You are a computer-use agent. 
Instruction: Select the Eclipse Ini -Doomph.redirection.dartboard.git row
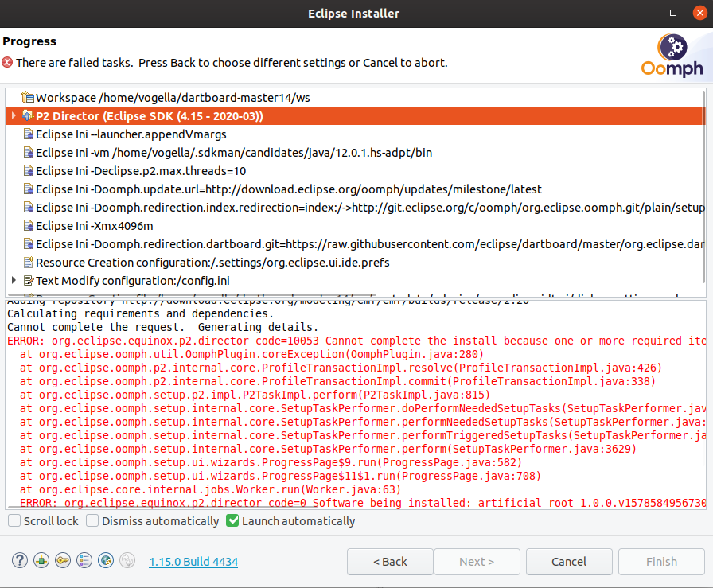[x=355, y=244]
